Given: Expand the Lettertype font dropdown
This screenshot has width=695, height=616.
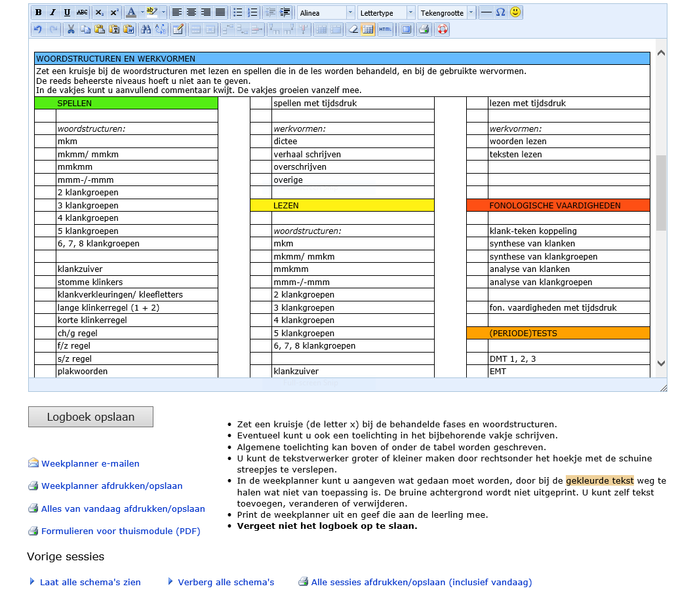Looking at the screenshot, I should coord(410,12).
